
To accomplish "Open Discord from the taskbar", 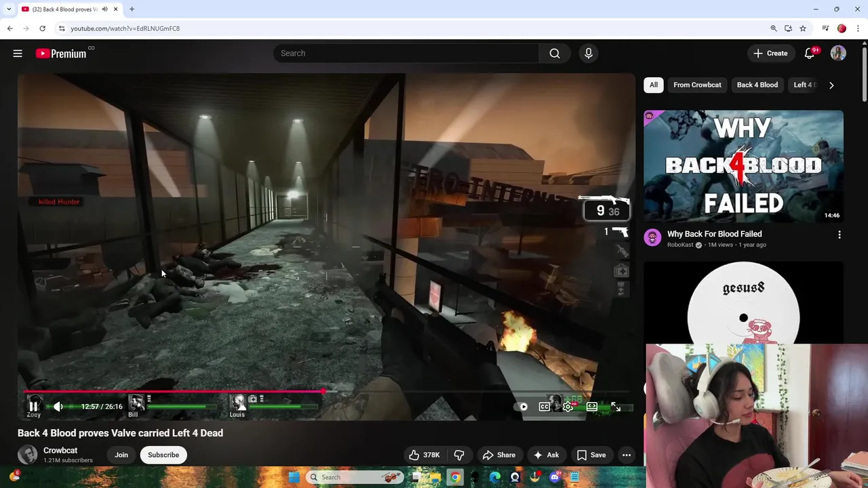I will 555,477.
